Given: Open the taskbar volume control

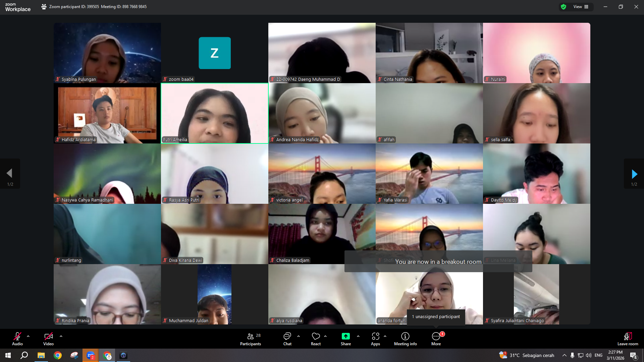Looking at the screenshot, I should tap(589, 355).
